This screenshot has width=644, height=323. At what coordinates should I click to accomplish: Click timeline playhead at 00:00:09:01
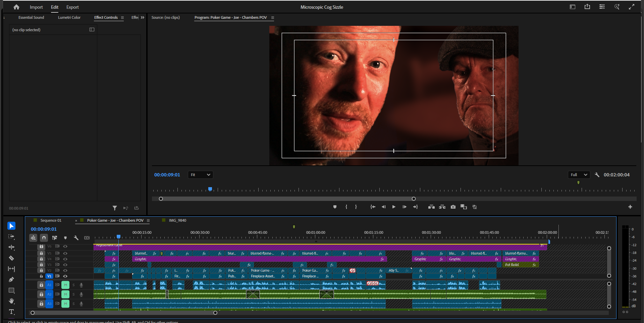118,237
